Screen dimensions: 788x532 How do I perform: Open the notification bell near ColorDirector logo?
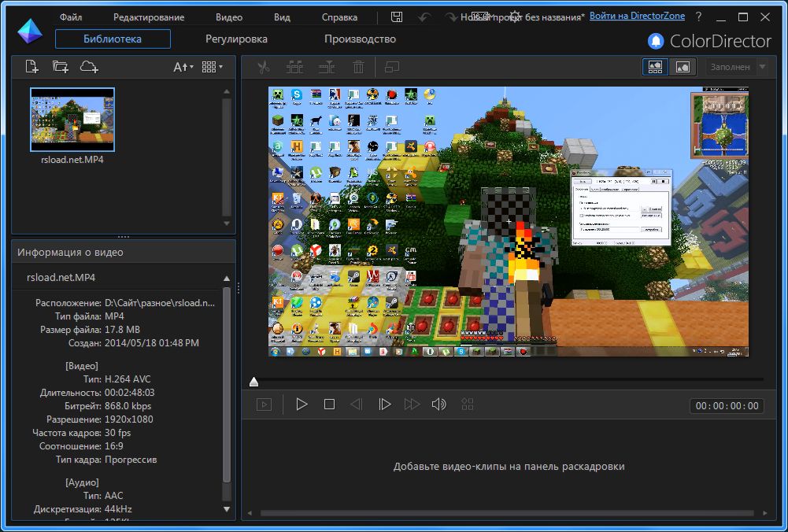tap(655, 41)
